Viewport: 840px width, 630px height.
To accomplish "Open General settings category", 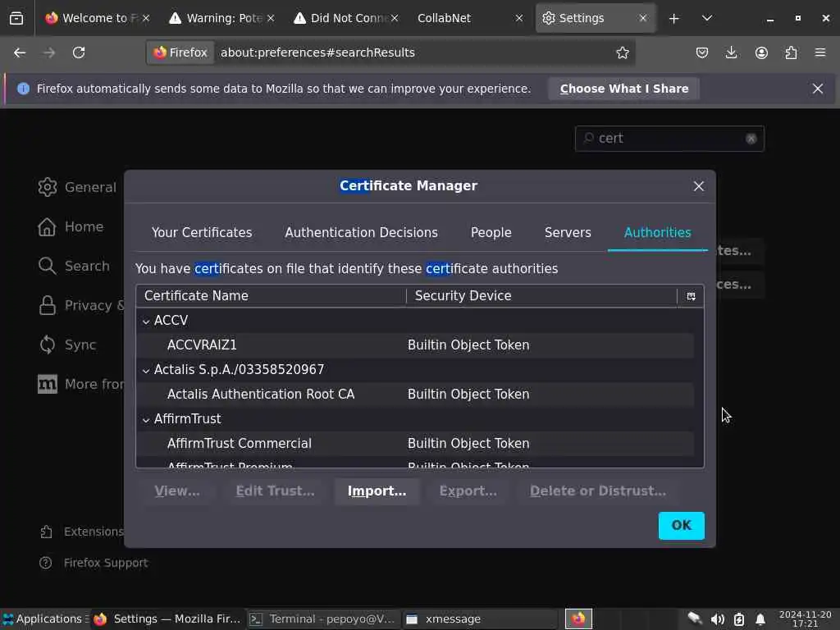I will click(76, 187).
